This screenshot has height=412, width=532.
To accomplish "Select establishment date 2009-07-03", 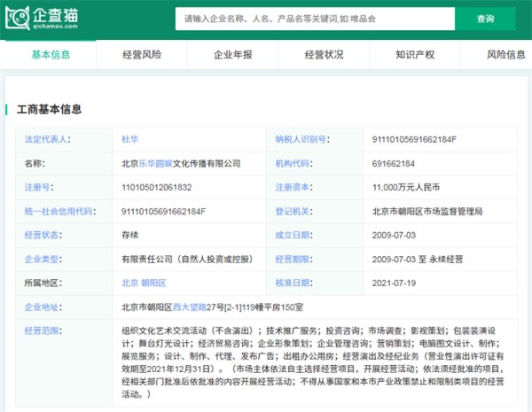I will pos(394,235).
